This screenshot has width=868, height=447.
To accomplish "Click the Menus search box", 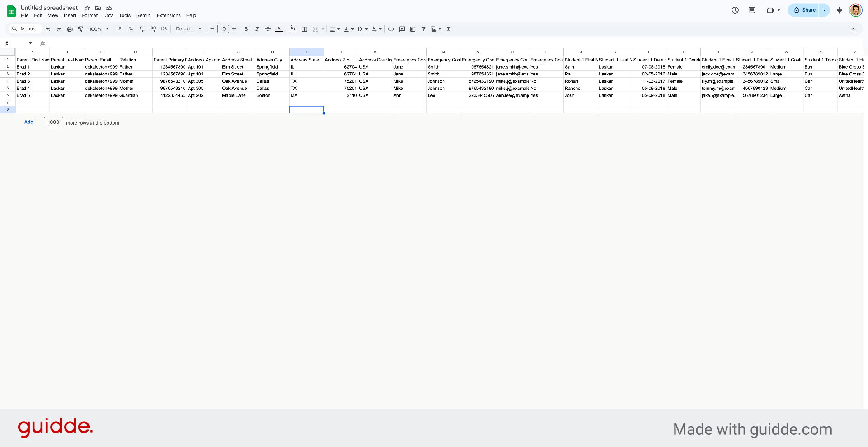I will click(x=25, y=29).
